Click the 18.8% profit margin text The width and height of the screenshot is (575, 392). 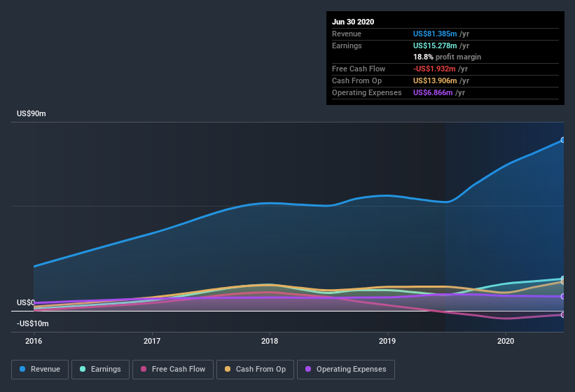click(x=447, y=57)
